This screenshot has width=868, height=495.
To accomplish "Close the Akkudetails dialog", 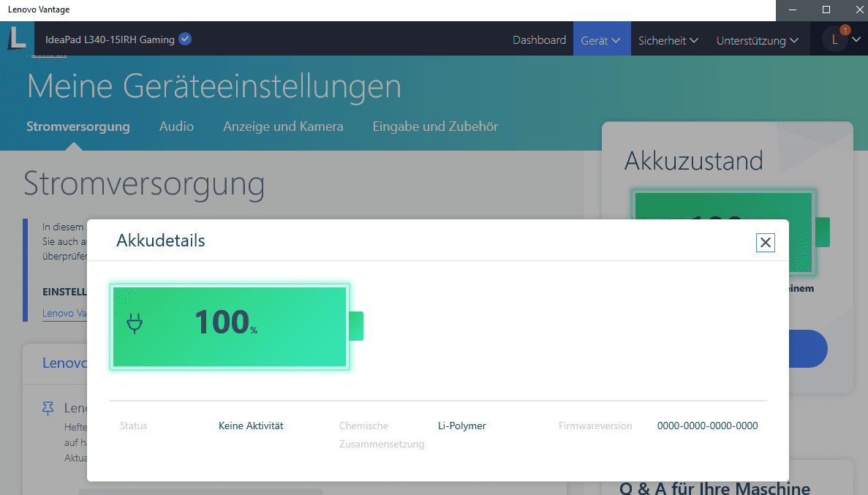I will pyautogui.click(x=765, y=243).
